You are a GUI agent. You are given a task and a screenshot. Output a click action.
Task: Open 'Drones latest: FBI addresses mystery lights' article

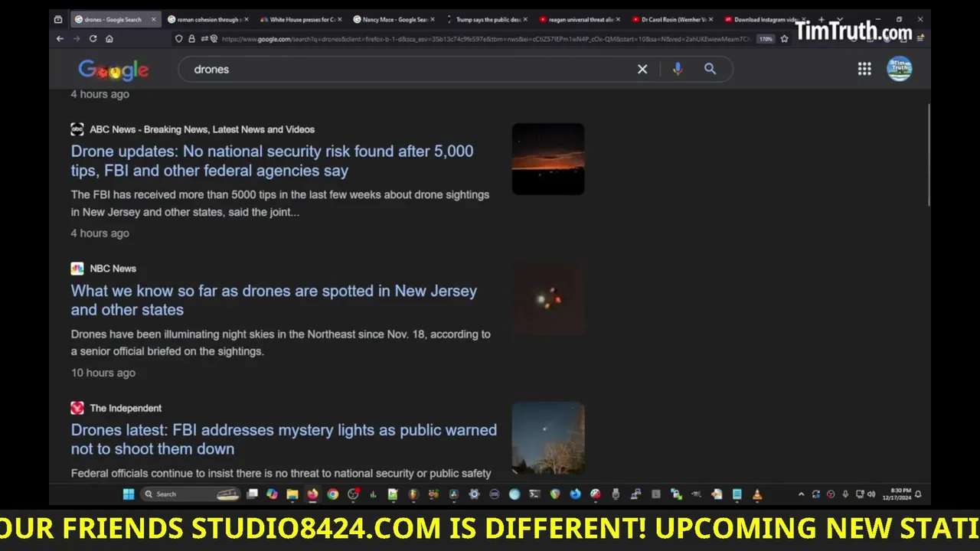coord(284,439)
